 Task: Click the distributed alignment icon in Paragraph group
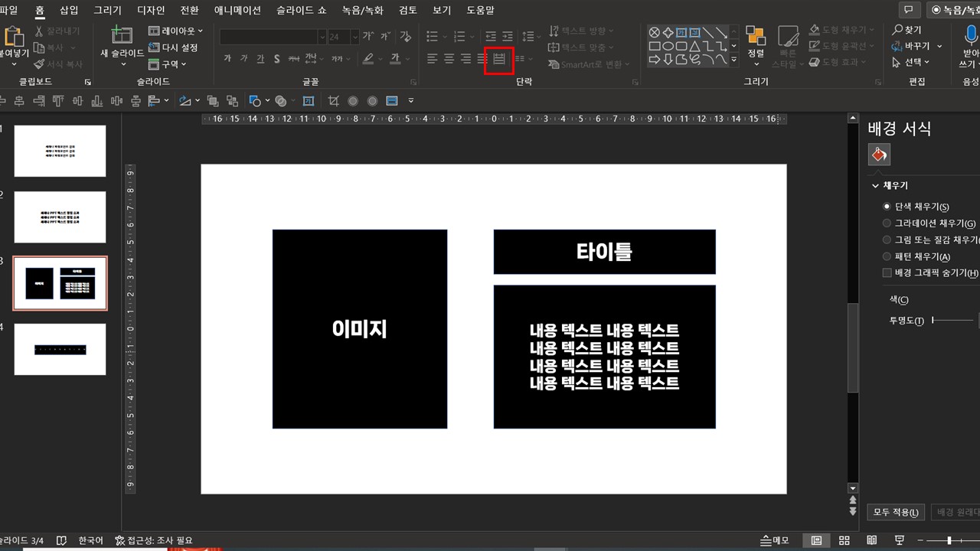(x=499, y=59)
